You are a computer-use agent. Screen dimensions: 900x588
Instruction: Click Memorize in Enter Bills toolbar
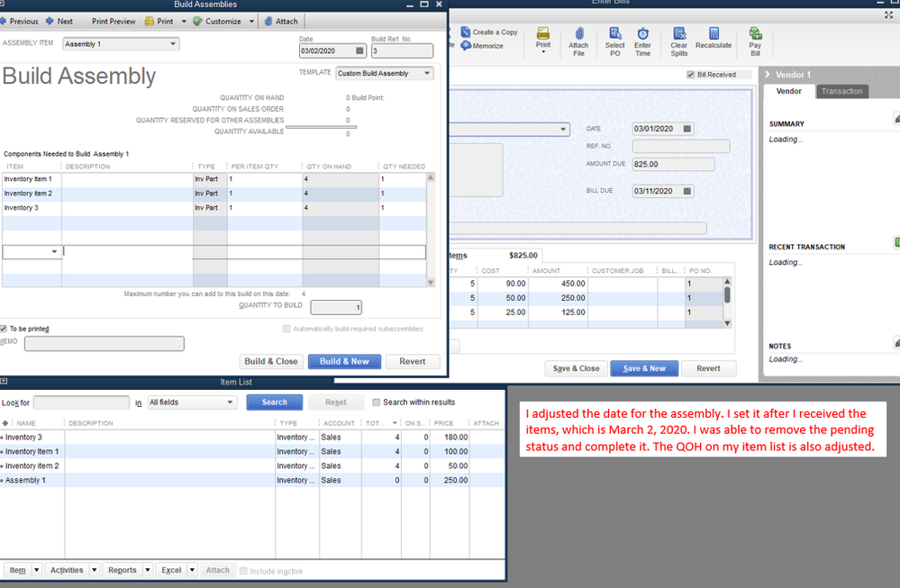click(x=482, y=46)
